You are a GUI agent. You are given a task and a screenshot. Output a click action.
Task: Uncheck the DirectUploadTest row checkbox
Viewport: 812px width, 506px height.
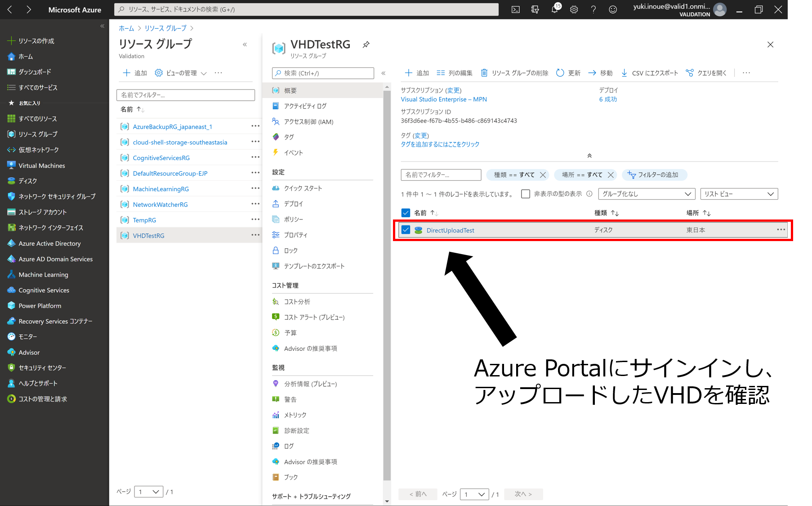click(406, 230)
